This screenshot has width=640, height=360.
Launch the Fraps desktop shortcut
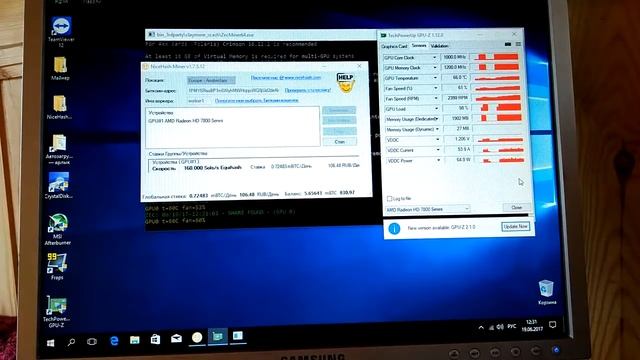tap(57, 266)
